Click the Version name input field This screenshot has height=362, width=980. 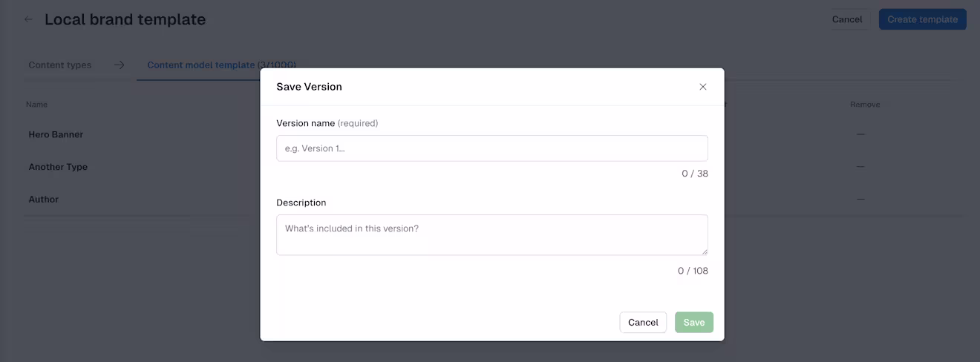coord(492,148)
